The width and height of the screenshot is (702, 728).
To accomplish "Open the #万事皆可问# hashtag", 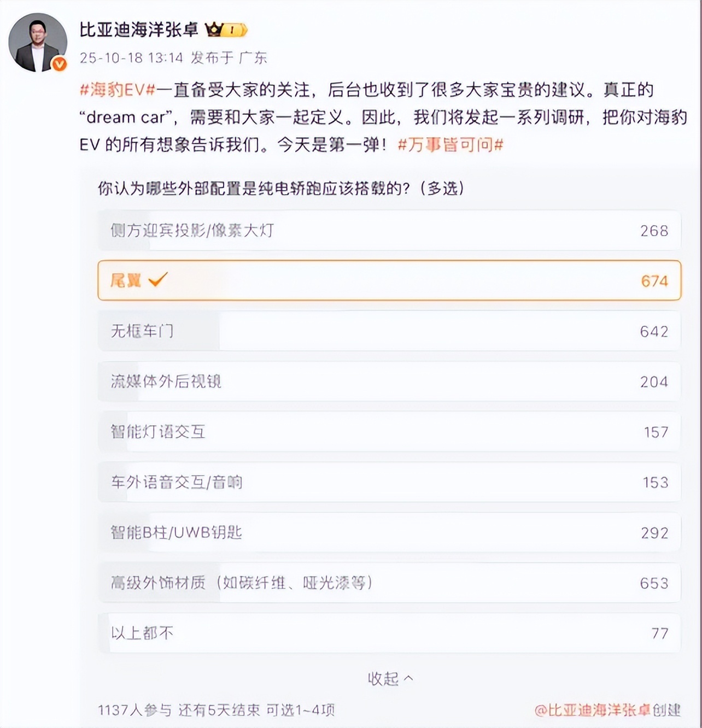I will coord(450,144).
